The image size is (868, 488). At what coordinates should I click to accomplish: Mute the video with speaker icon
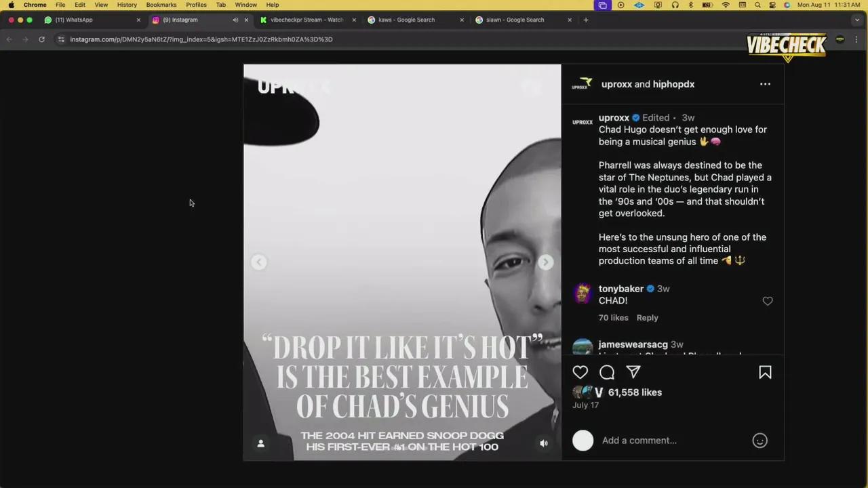click(543, 443)
